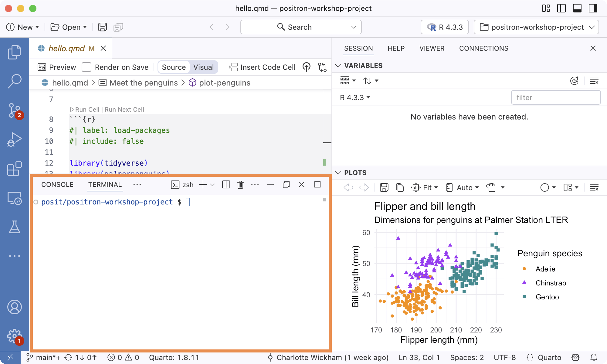Image resolution: width=607 pixels, height=364 pixels.
Task: Open the remote window icon in status bar
Action: [10, 358]
